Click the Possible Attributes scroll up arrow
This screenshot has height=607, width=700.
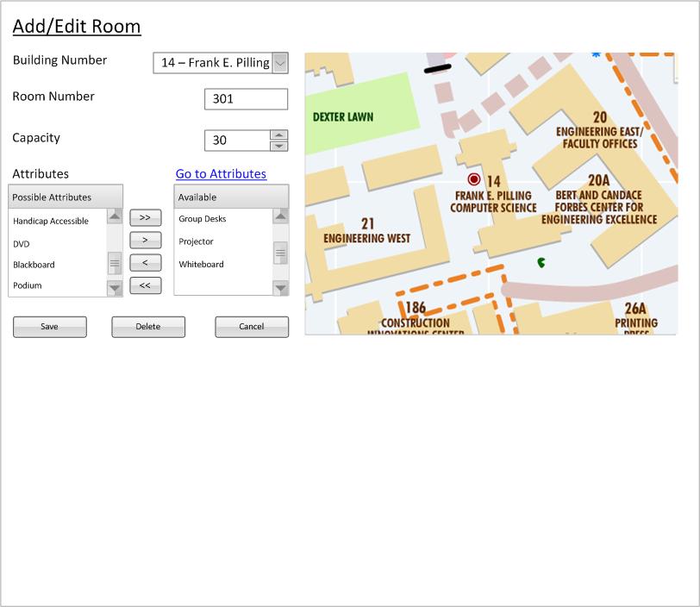(x=115, y=216)
